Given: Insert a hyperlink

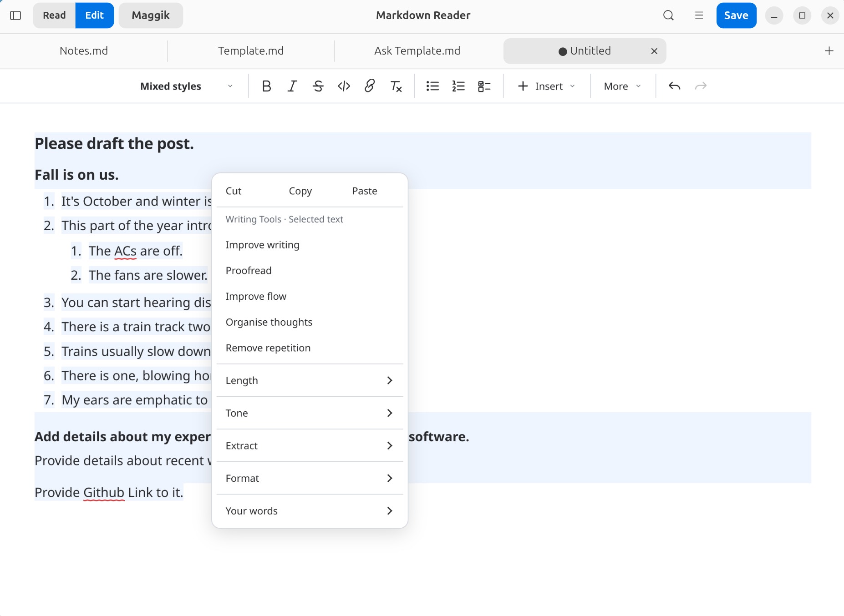Looking at the screenshot, I should (x=370, y=86).
